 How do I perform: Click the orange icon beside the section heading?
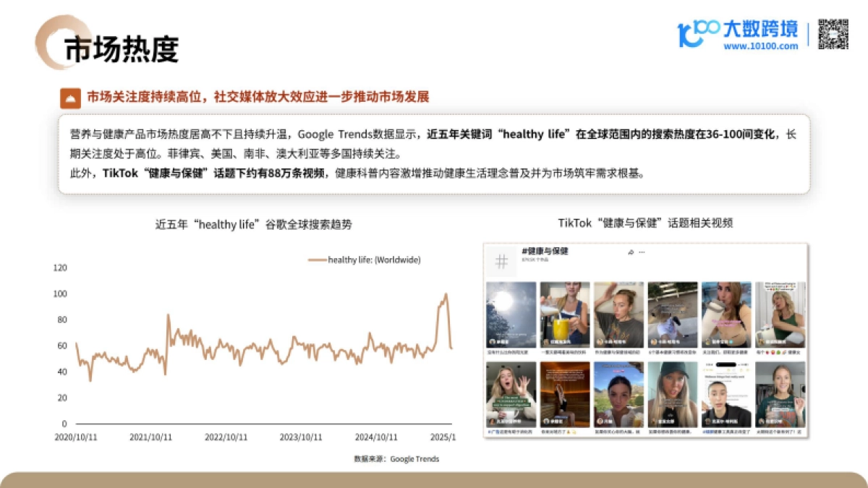70,98
